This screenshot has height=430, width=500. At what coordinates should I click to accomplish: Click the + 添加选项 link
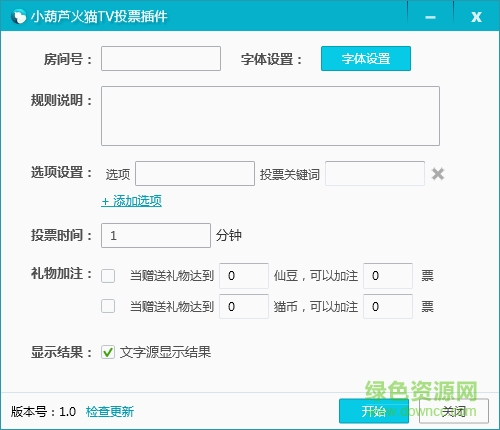[131, 201]
